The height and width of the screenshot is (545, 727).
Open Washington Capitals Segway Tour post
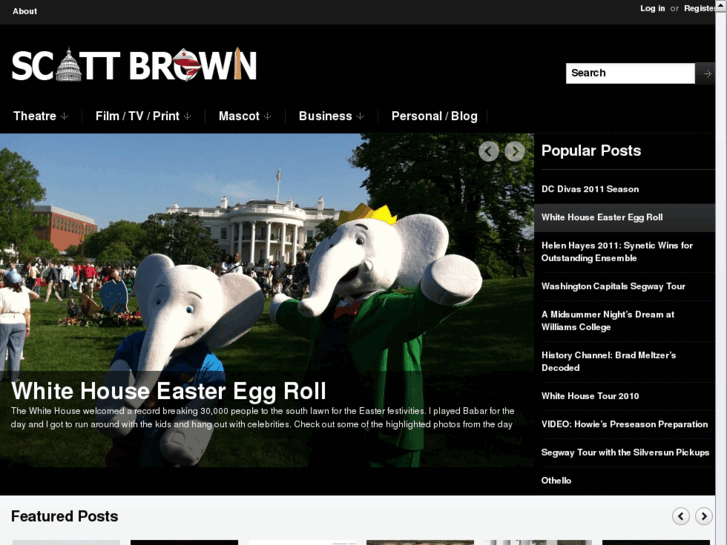[x=613, y=286]
